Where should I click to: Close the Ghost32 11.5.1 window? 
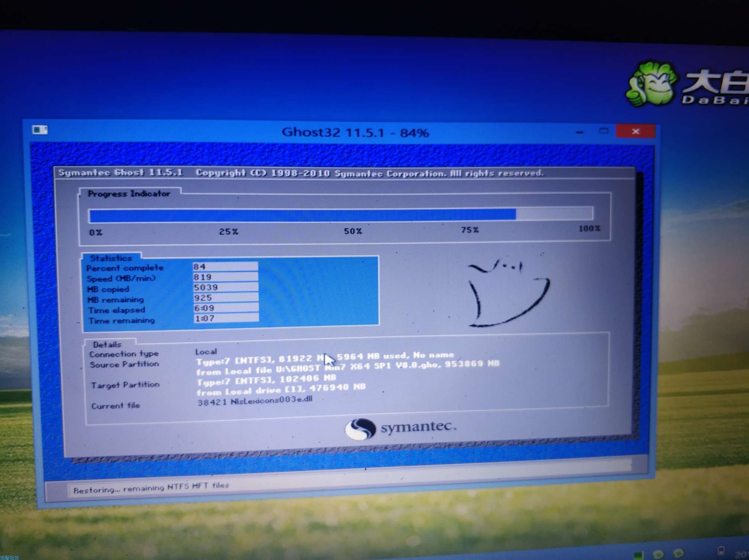click(x=636, y=131)
